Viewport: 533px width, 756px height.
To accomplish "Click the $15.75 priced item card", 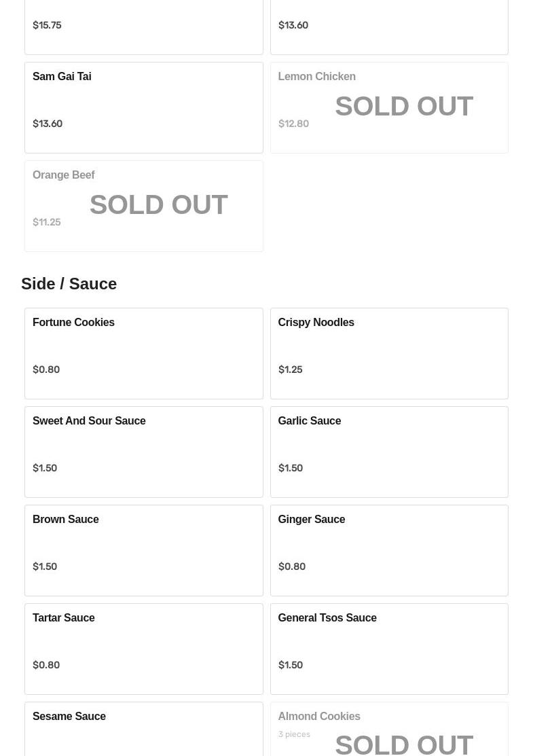I will (143, 27).
